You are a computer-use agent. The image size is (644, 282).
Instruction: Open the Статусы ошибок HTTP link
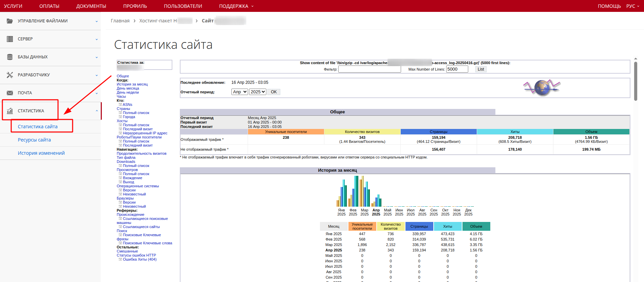[x=136, y=255]
